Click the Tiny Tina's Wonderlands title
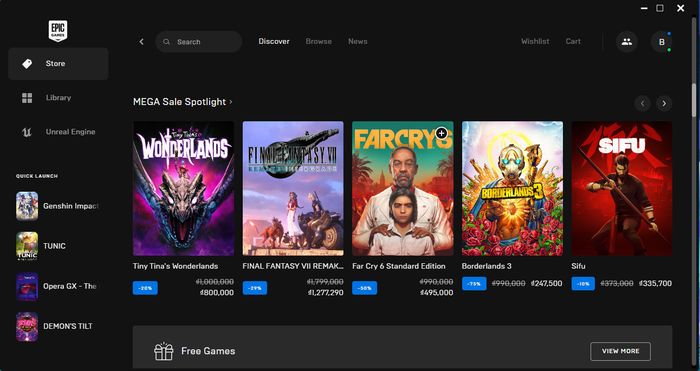 [x=175, y=266]
